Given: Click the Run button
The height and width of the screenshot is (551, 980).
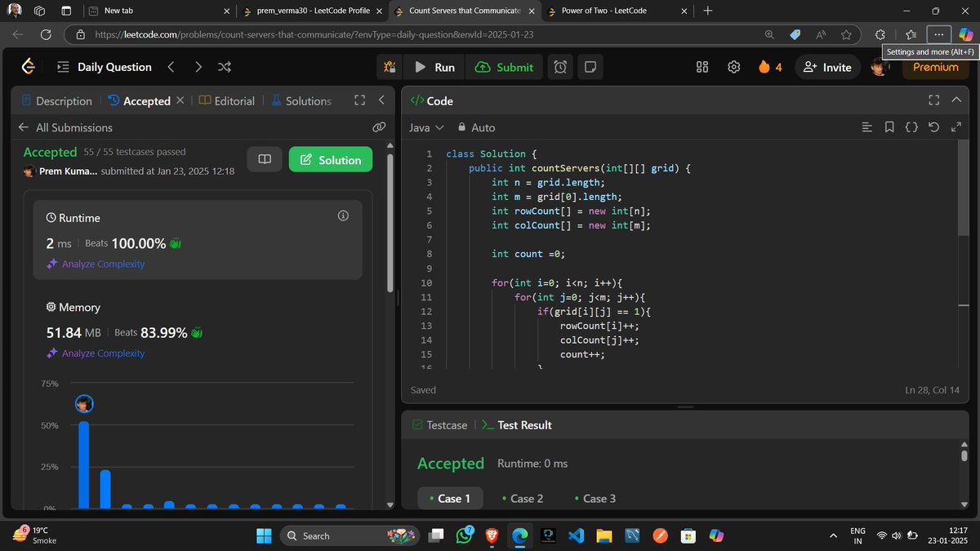Looking at the screenshot, I should click(434, 67).
